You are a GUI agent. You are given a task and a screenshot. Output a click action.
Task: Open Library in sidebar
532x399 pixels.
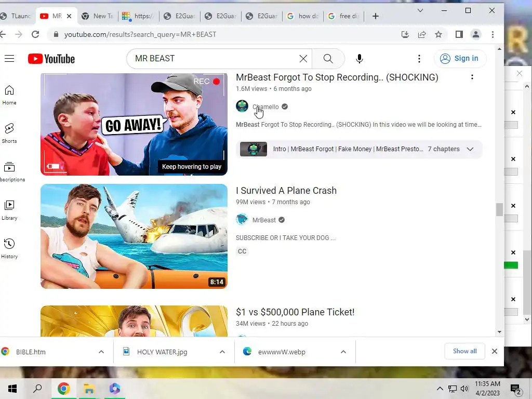point(9,210)
